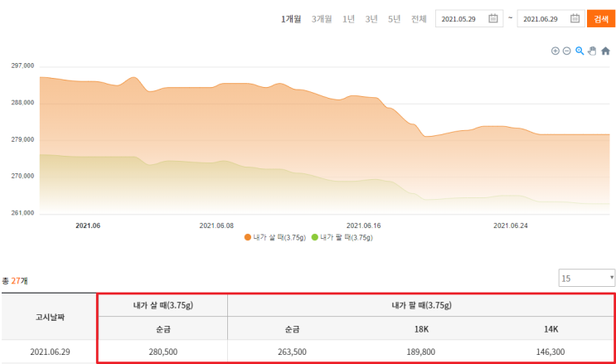Open the rows-per-page dropdown showing 15
This screenshot has width=616, height=364.
click(586, 278)
